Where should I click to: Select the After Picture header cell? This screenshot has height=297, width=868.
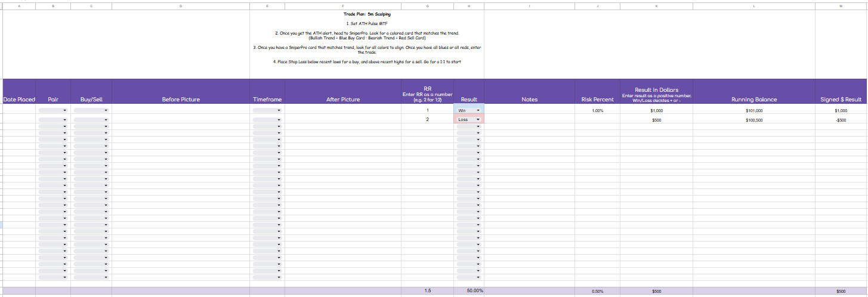coord(343,100)
